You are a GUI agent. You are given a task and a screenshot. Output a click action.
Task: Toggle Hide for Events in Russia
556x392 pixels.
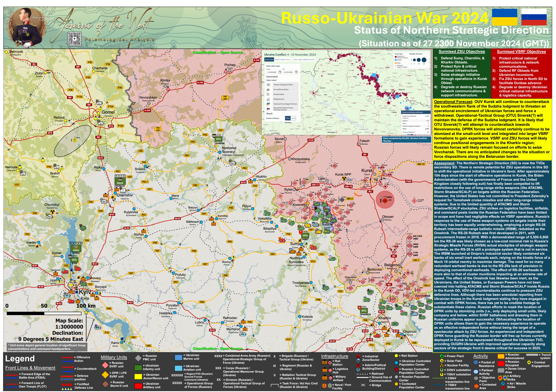(x=293, y=118)
